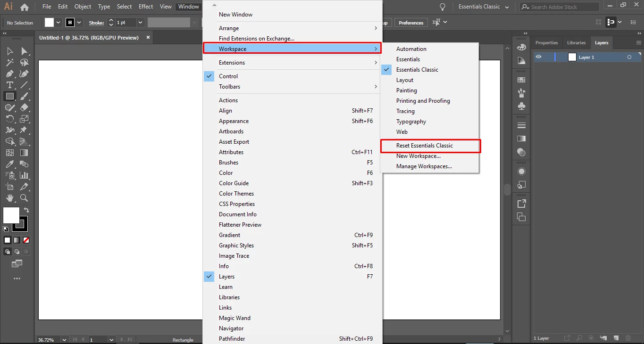Open the Stroke panel lines icon
644x344 pixels.
521,125
